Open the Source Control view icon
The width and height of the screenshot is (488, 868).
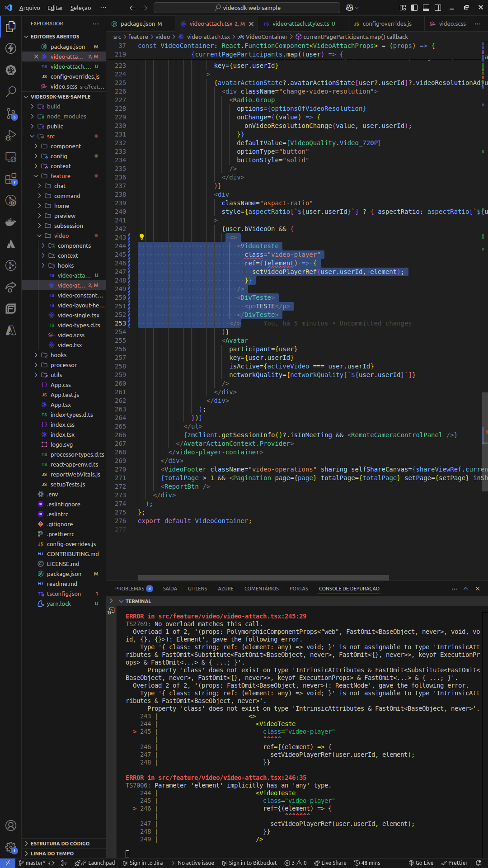[11, 113]
